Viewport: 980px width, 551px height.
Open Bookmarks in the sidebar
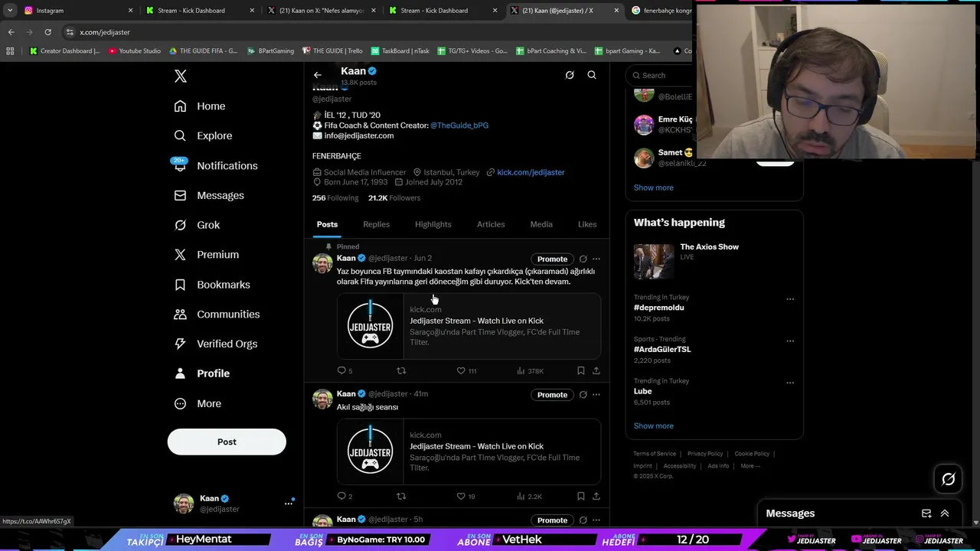tap(212, 285)
